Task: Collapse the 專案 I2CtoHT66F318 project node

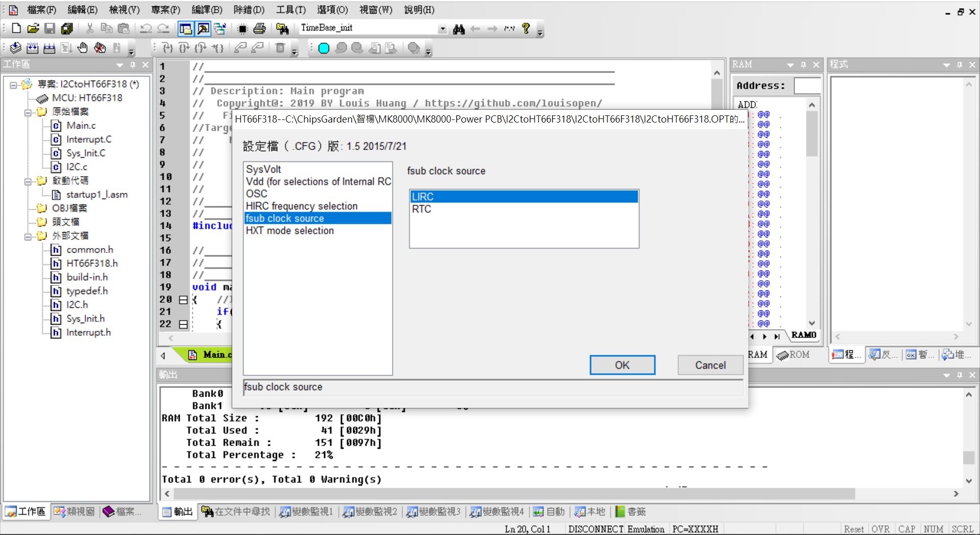Action: pyautogui.click(x=14, y=85)
